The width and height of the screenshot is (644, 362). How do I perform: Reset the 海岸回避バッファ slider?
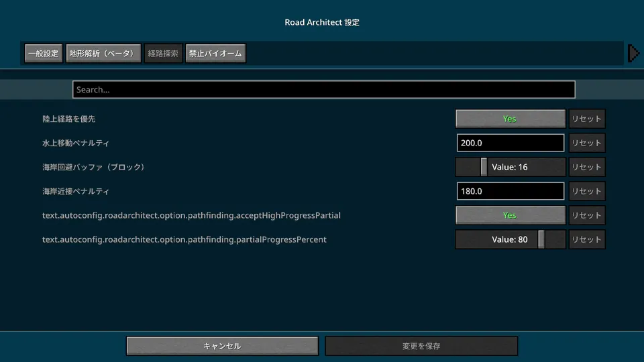[x=586, y=167]
